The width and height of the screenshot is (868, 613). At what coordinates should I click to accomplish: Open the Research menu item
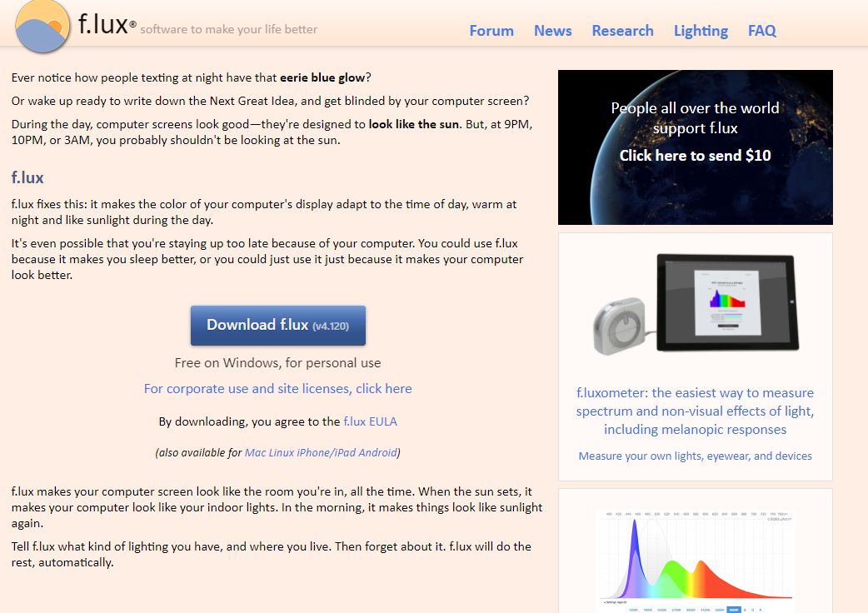coord(622,31)
